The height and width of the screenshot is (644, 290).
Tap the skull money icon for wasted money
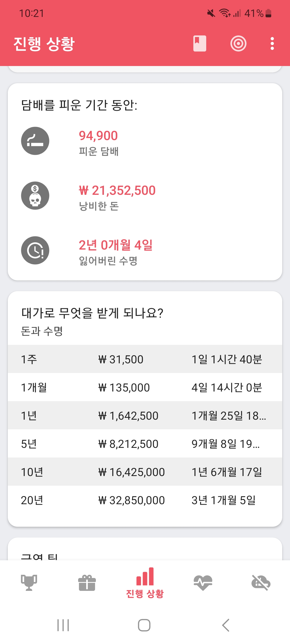click(x=35, y=196)
